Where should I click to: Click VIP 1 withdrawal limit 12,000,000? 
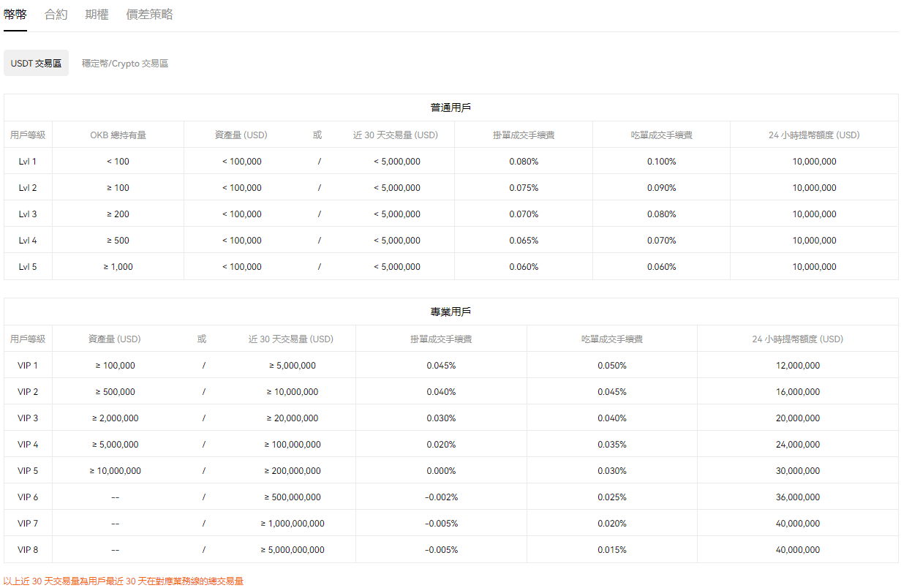pos(798,366)
